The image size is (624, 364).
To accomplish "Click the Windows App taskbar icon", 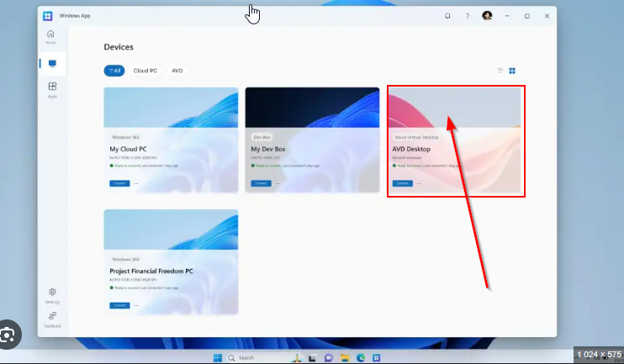I will coord(376,358).
